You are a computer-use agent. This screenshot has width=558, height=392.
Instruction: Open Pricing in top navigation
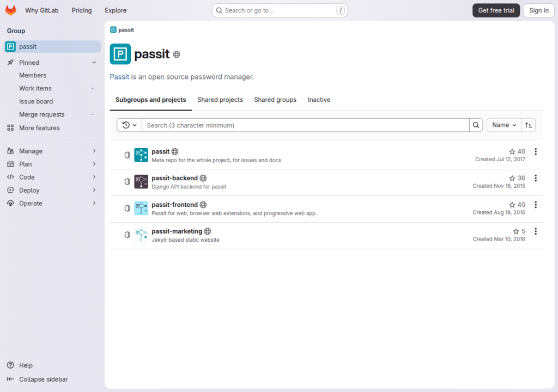click(x=82, y=11)
